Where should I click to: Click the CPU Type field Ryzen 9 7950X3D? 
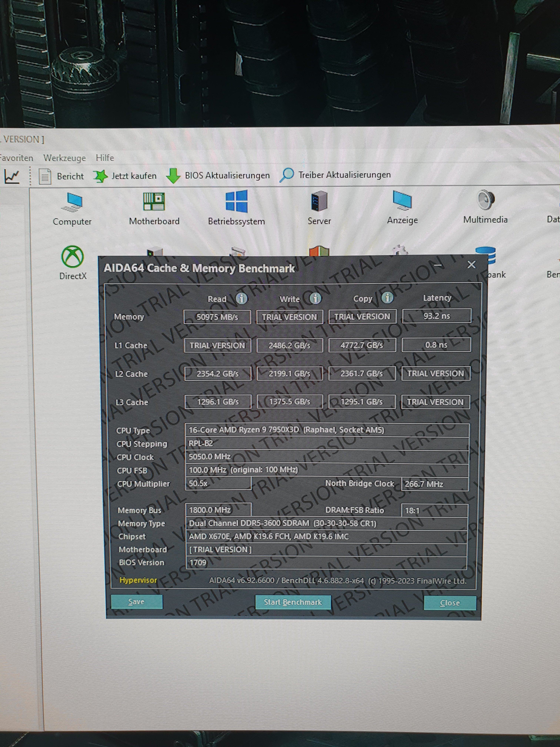point(327,430)
